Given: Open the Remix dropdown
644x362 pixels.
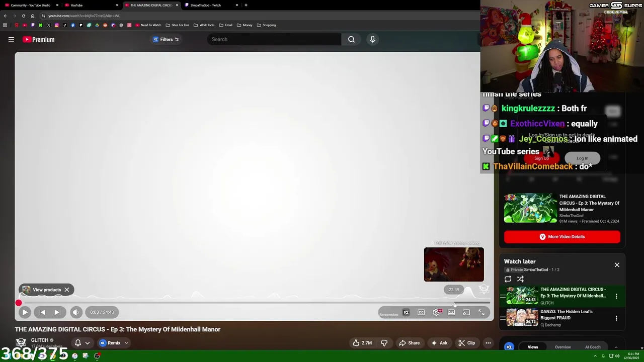Looking at the screenshot, I should point(114,343).
